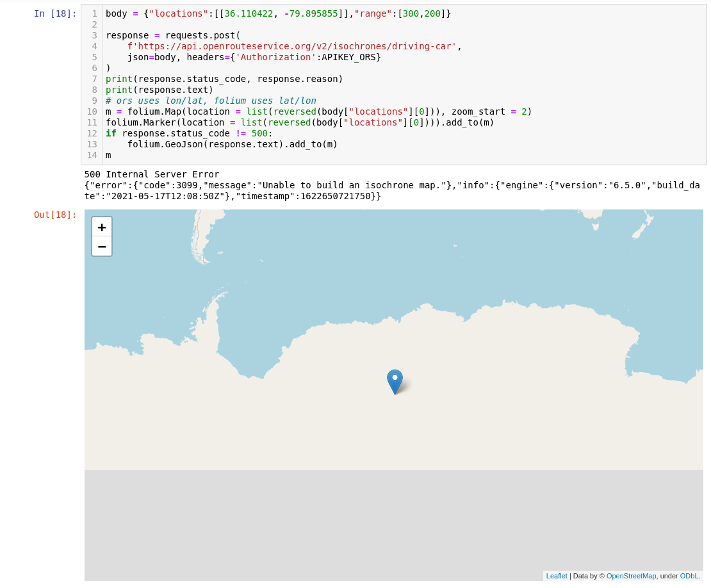Click the zoom control's minus symbol

pyautogui.click(x=101, y=246)
